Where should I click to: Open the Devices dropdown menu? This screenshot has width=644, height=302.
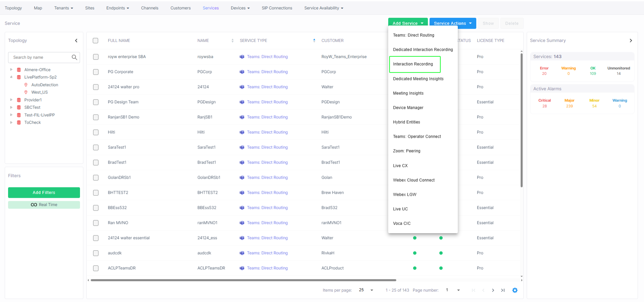pyautogui.click(x=240, y=8)
